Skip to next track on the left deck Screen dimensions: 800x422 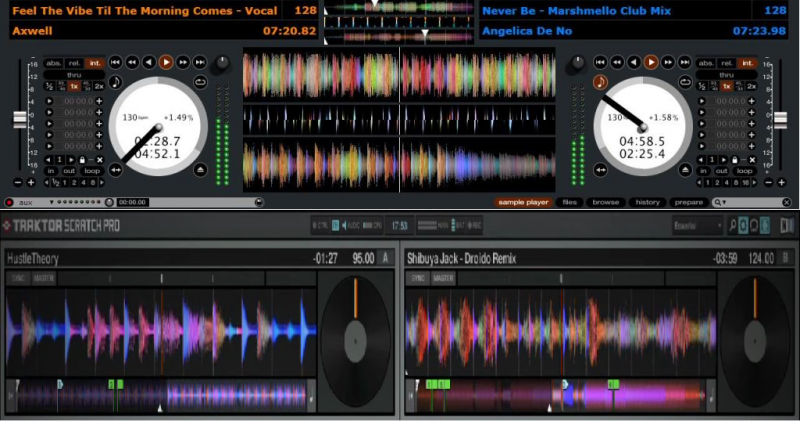(199, 62)
